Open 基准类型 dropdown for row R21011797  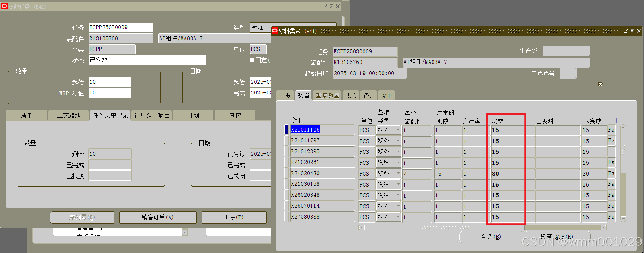pos(398,140)
